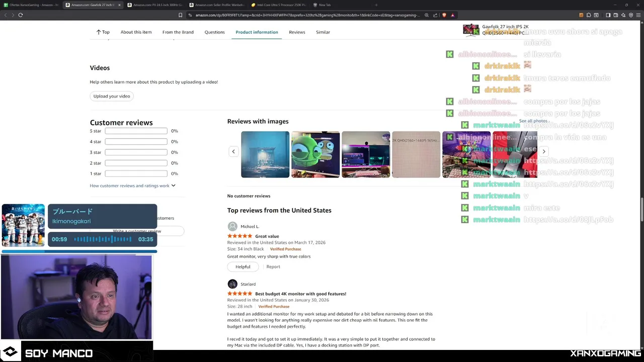The image size is (644, 362).
Task: Open the green frog review image
Action: 315,154
